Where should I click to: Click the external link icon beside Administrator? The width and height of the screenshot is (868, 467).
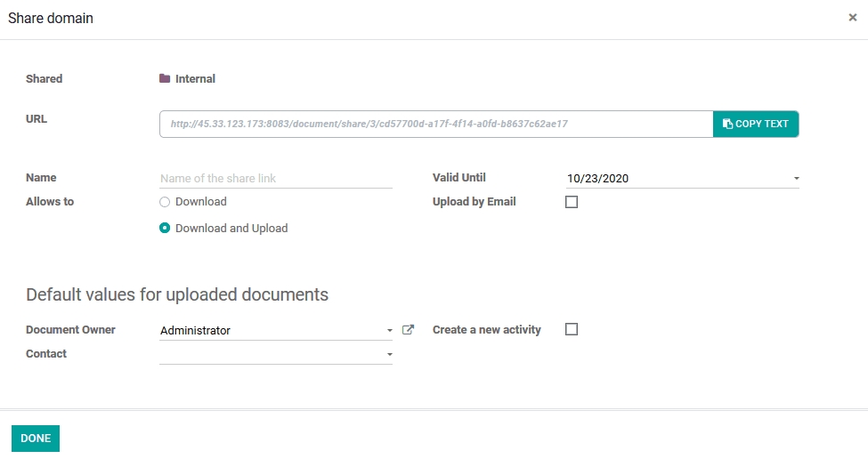pos(408,330)
